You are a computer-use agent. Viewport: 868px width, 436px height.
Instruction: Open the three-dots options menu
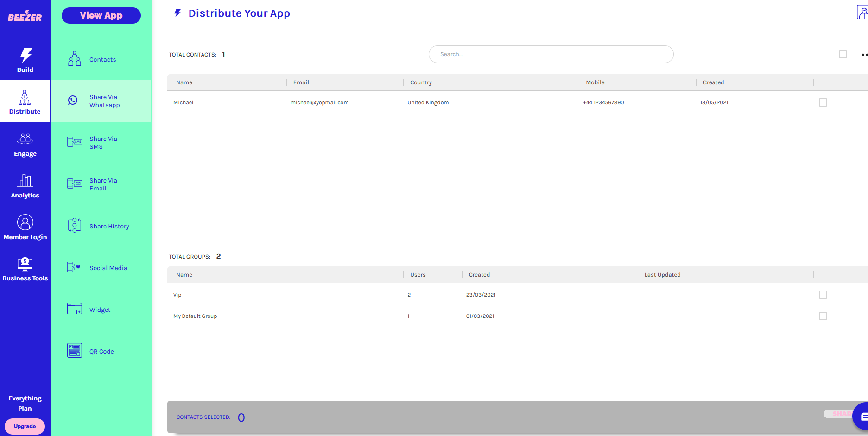[x=864, y=55]
